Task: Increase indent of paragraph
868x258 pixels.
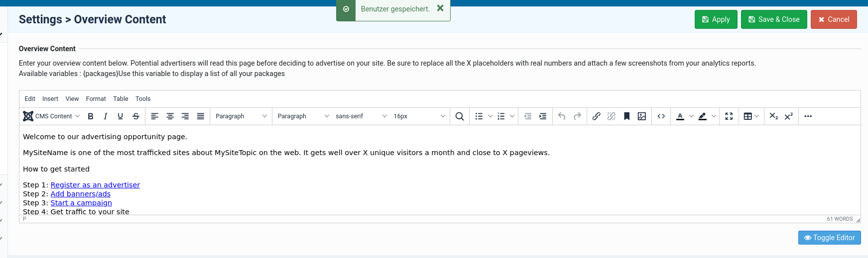Action: tap(543, 116)
